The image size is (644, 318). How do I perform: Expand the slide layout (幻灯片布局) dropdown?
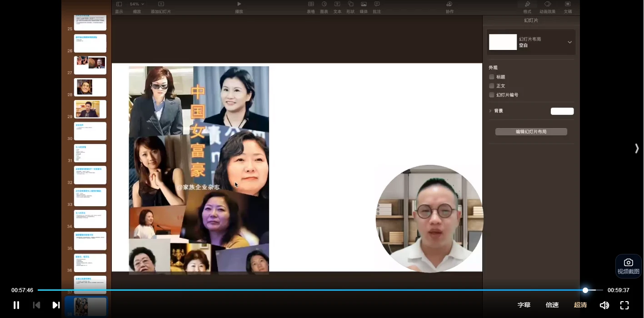coord(569,42)
